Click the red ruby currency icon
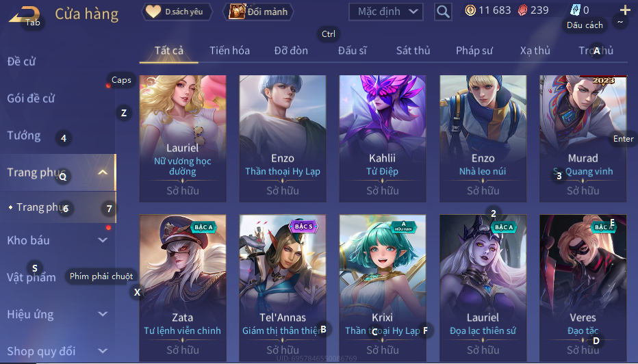 (x=522, y=10)
